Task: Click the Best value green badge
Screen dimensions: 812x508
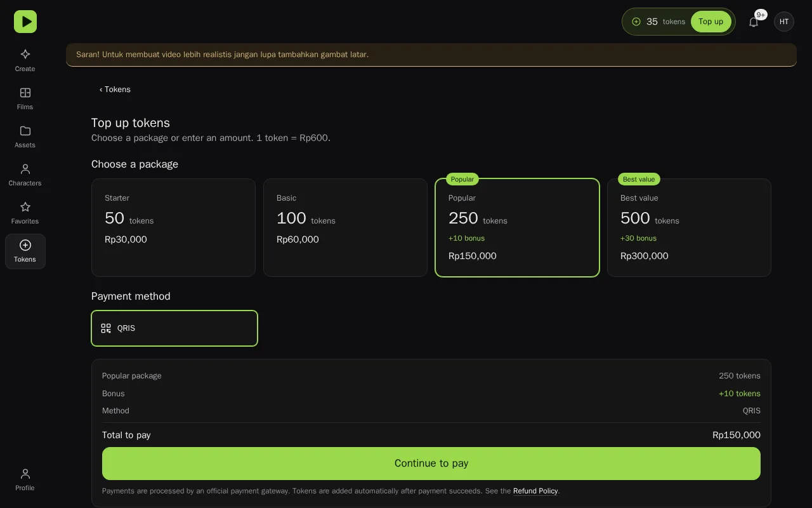Action: tap(639, 179)
